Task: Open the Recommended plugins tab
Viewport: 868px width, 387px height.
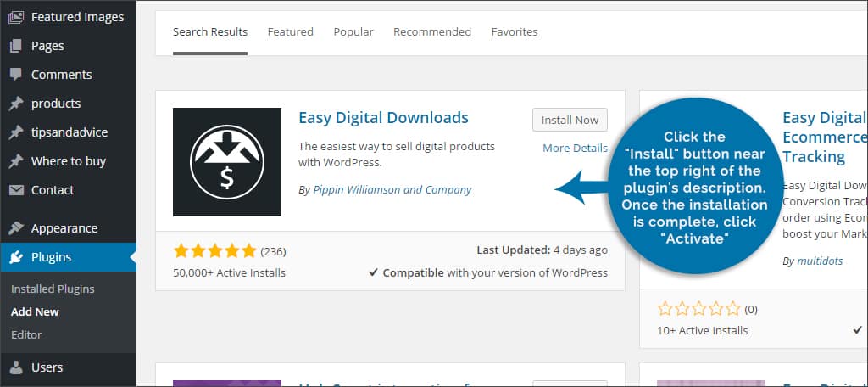Action: coord(432,31)
